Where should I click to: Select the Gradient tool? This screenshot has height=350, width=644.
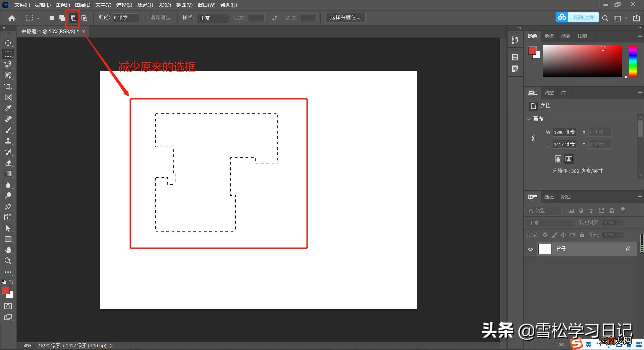[8, 174]
